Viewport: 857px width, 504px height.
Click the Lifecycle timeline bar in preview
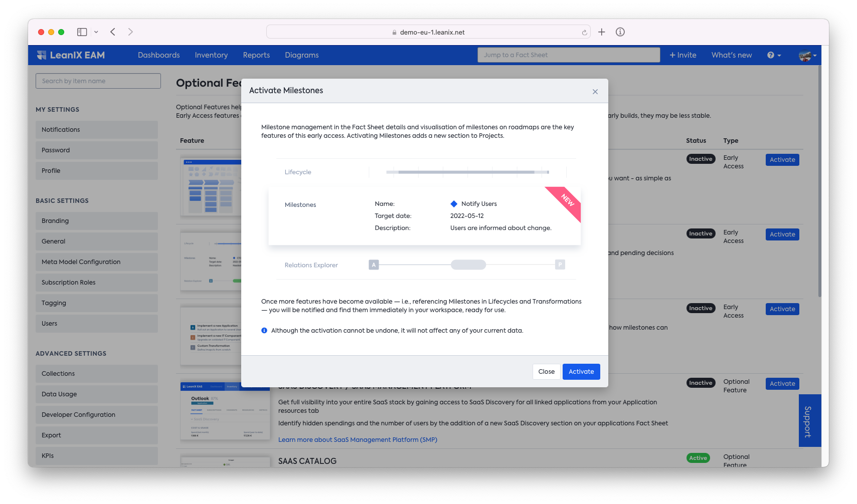click(x=467, y=172)
